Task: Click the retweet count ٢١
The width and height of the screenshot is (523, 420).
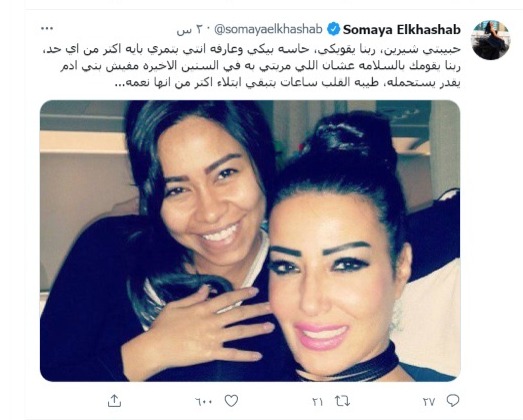Action: tap(318, 402)
